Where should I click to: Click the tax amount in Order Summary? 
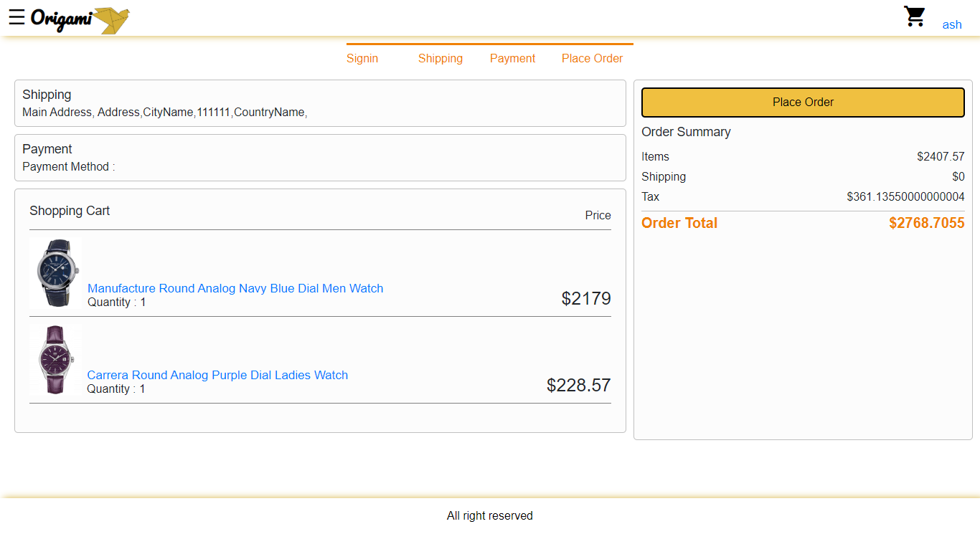click(x=905, y=197)
